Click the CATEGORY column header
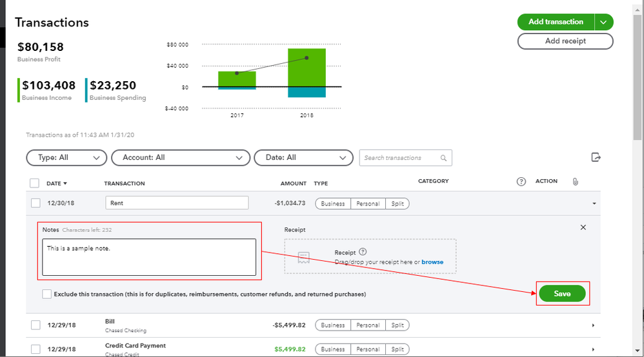 pos(433,181)
